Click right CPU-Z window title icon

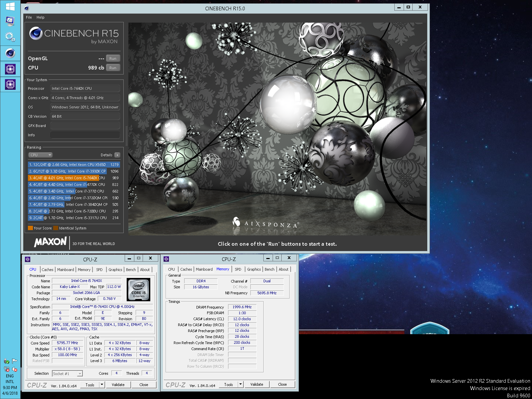[166, 259]
